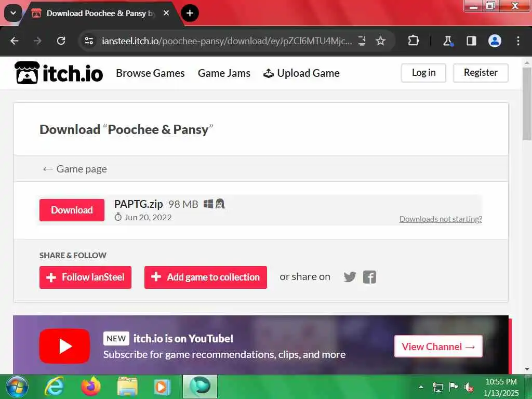Open a new browser tab
The image size is (532, 399).
click(x=190, y=13)
